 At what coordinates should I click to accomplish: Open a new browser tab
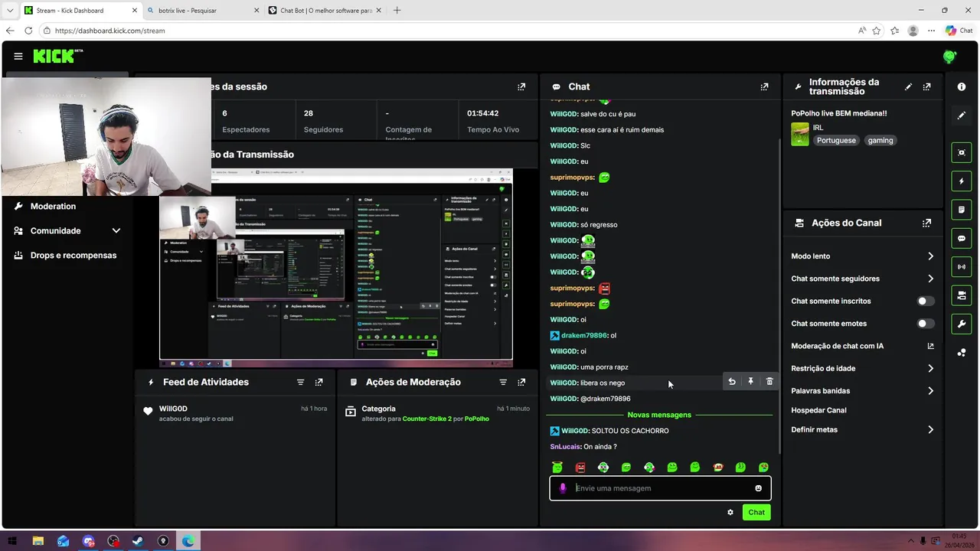click(x=397, y=11)
